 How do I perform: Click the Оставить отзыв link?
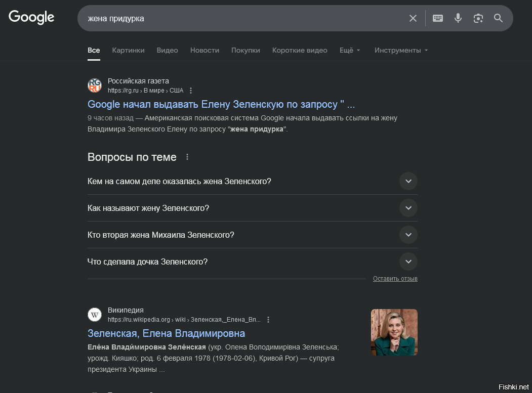click(x=395, y=279)
